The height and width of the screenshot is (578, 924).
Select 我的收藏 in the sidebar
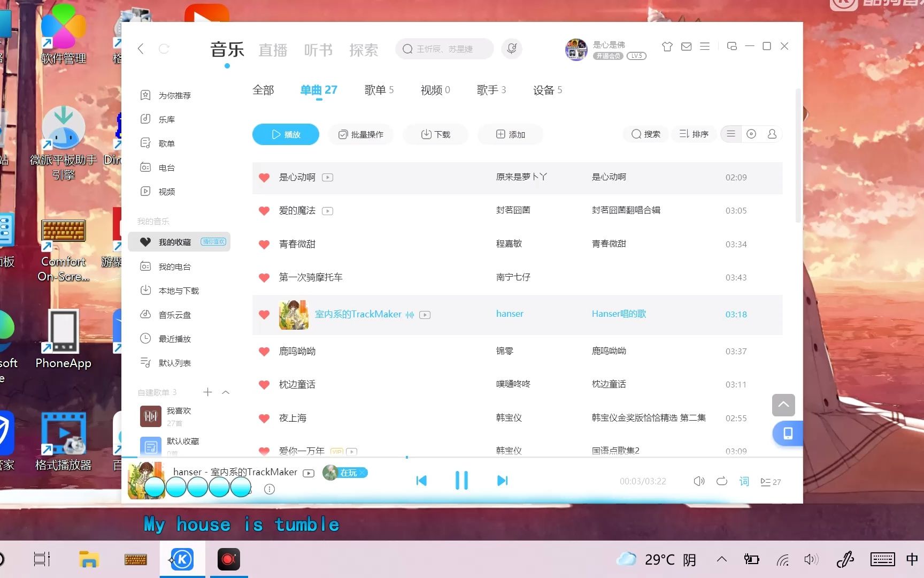(x=179, y=242)
